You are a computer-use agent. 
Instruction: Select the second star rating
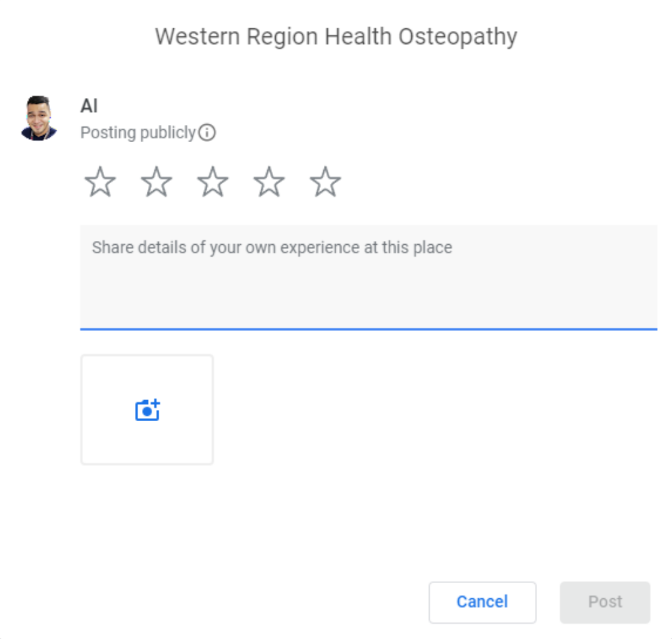pyautogui.click(x=157, y=182)
